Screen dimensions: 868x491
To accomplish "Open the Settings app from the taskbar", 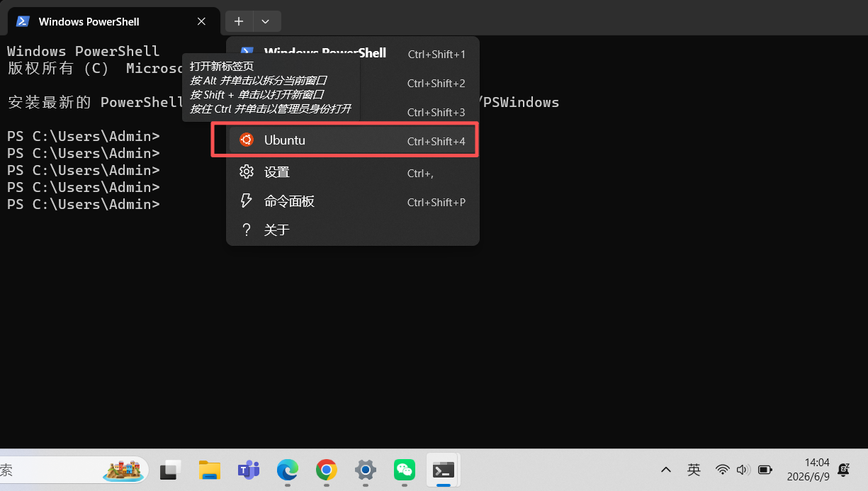I will click(x=365, y=469).
